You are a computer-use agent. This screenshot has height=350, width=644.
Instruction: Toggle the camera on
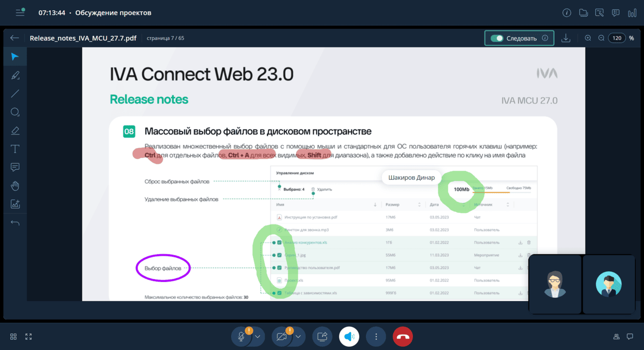tap(282, 337)
